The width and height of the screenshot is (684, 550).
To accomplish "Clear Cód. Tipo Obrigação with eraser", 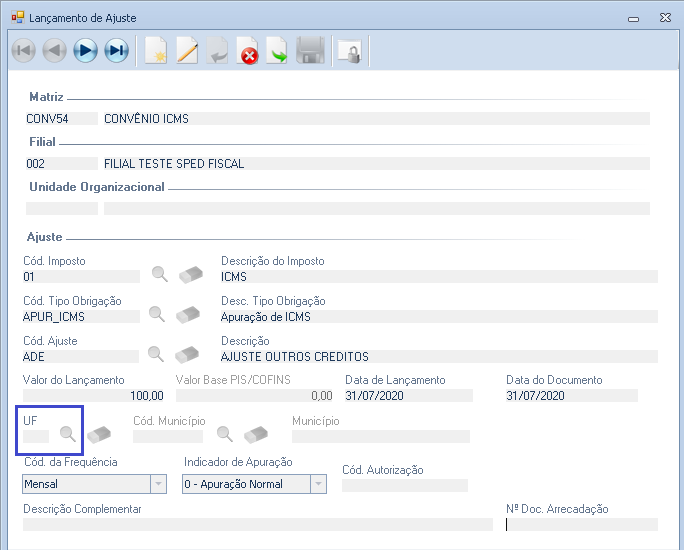I will [x=188, y=314].
